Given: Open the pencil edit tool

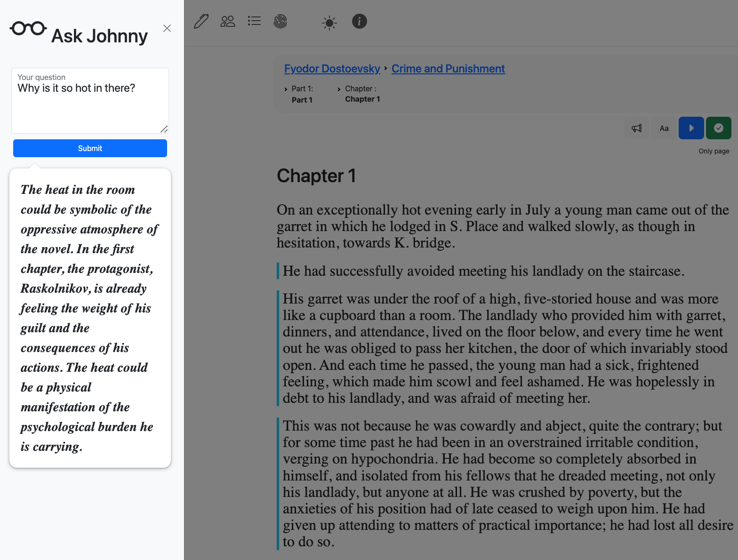Looking at the screenshot, I should [x=201, y=21].
